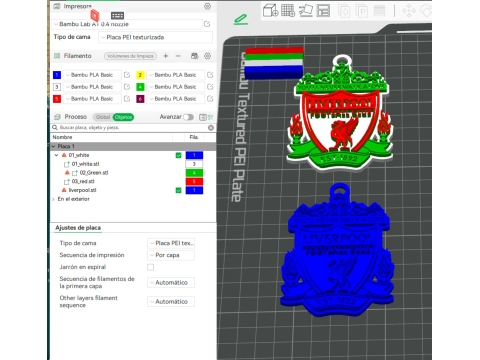
Task: Open the printer preset dropdown
Action: click(128, 24)
